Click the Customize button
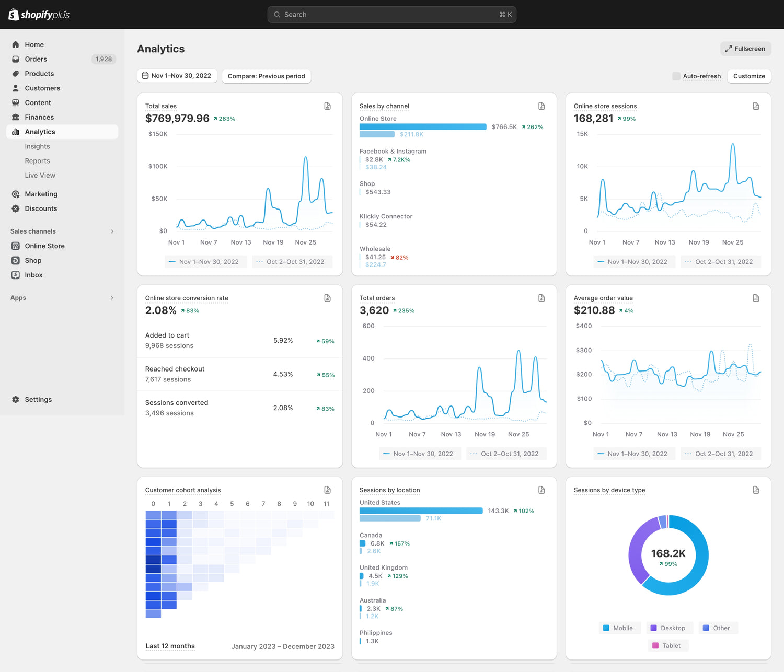Screen dimensions: 784x672 (748, 76)
